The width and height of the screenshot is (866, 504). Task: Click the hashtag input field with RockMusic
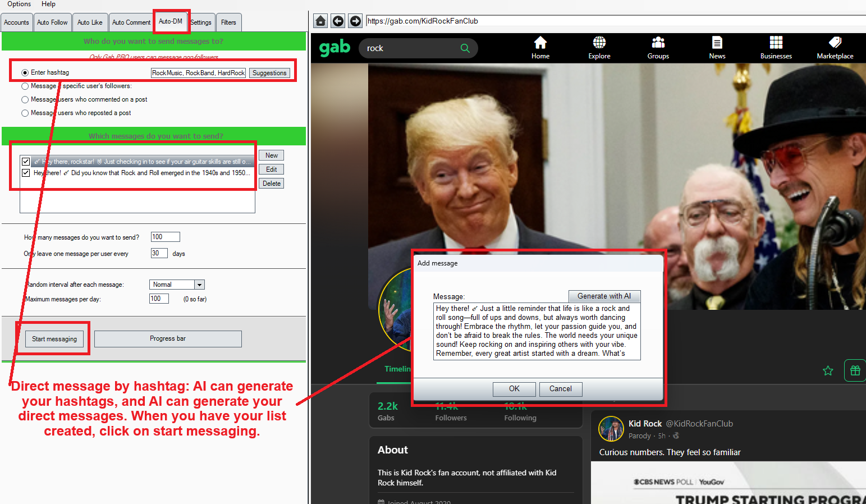pos(198,73)
